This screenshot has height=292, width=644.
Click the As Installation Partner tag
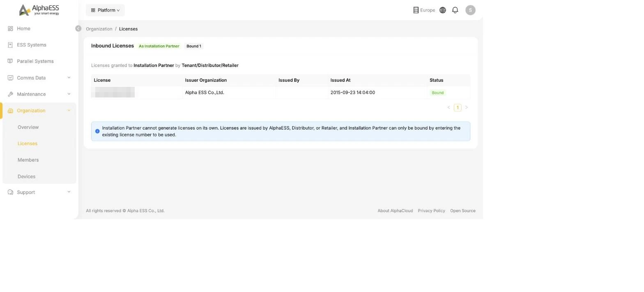pos(159,46)
